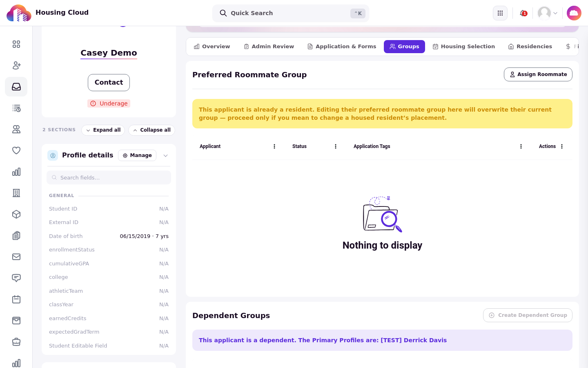The image size is (588, 368).
Task: Click the Housing Cloud logo
Action: pyautogui.click(x=19, y=13)
